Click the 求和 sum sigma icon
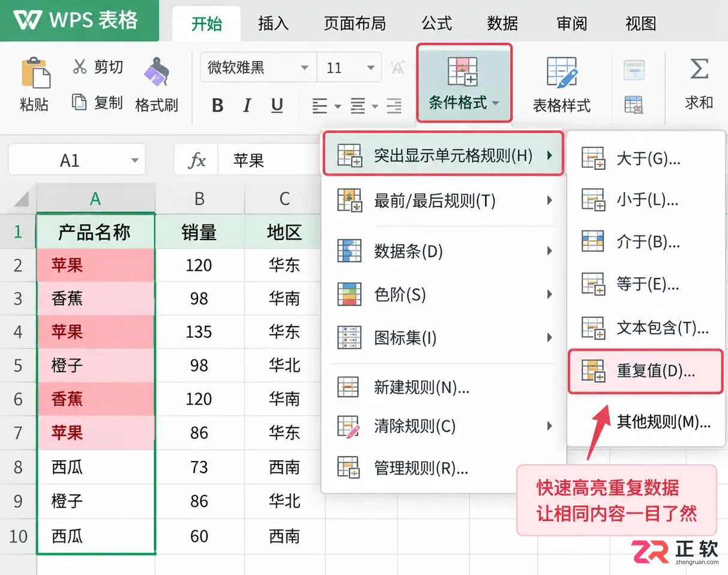Image resolution: width=728 pixels, height=575 pixels. pos(699,68)
